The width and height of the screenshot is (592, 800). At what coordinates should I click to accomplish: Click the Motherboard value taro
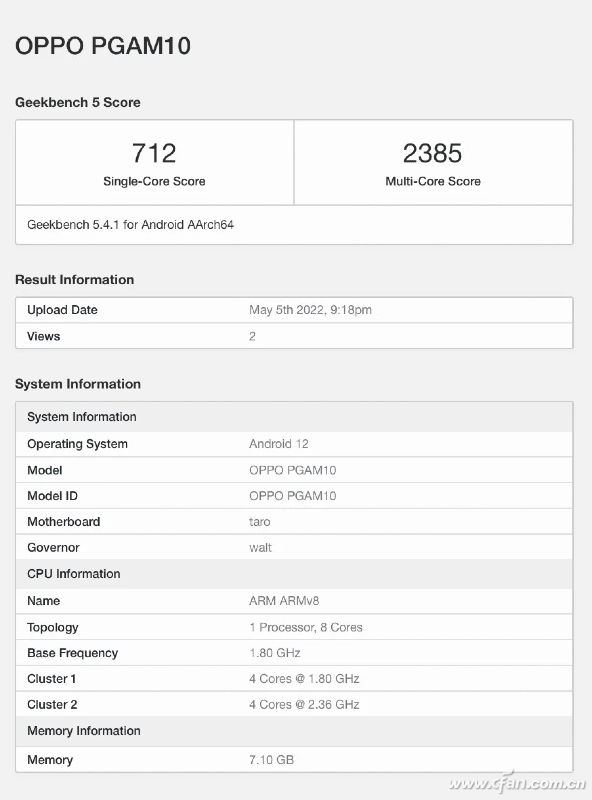coord(260,521)
